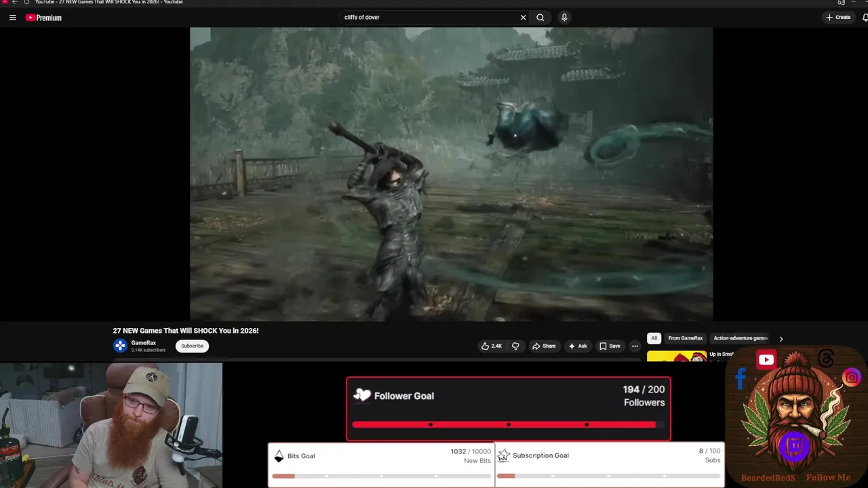
Task: Click the Bits Goal progress bar
Action: 381,476
